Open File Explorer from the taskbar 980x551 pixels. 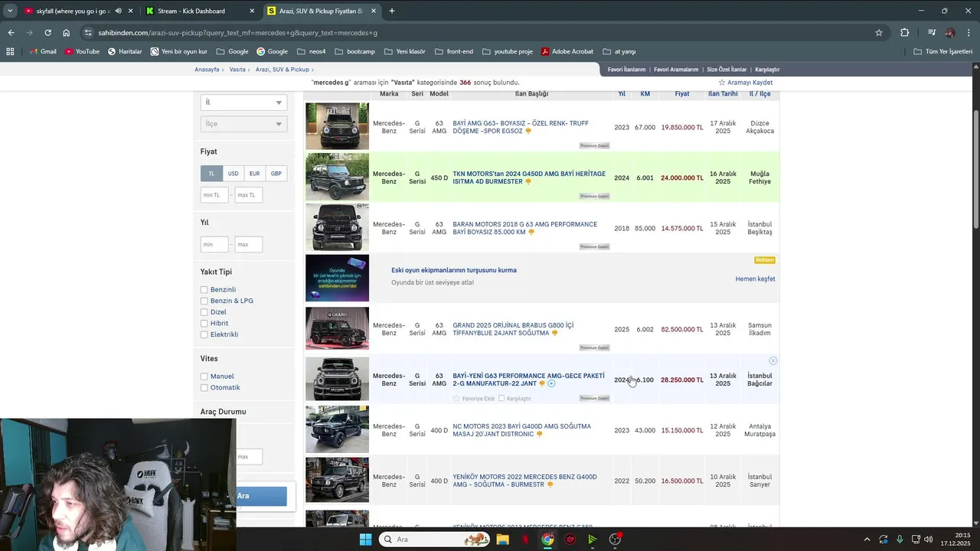502,540
